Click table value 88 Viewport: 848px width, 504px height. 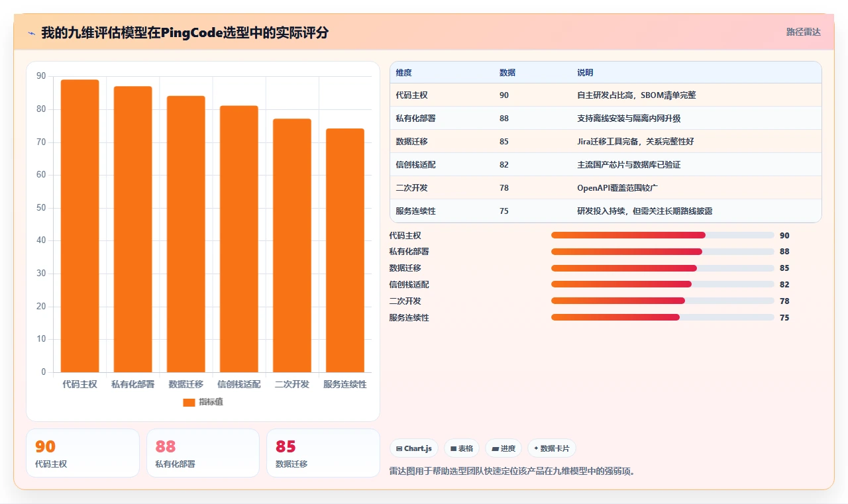(504, 119)
